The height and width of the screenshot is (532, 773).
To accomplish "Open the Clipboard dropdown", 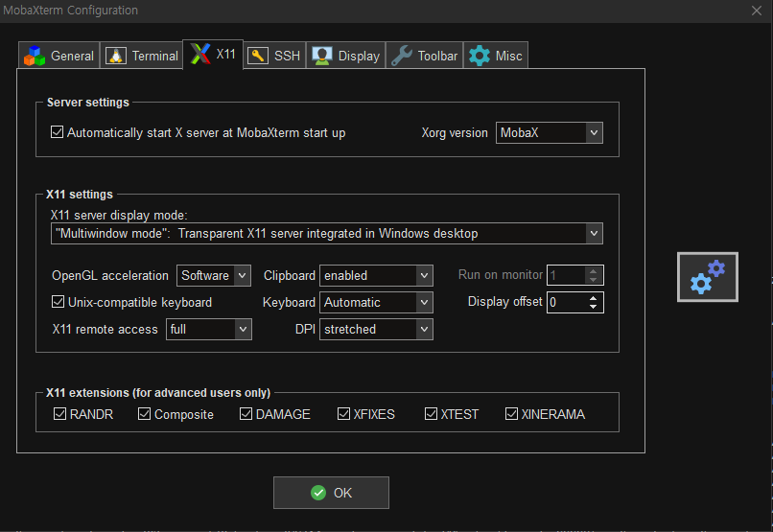I will (376, 275).
